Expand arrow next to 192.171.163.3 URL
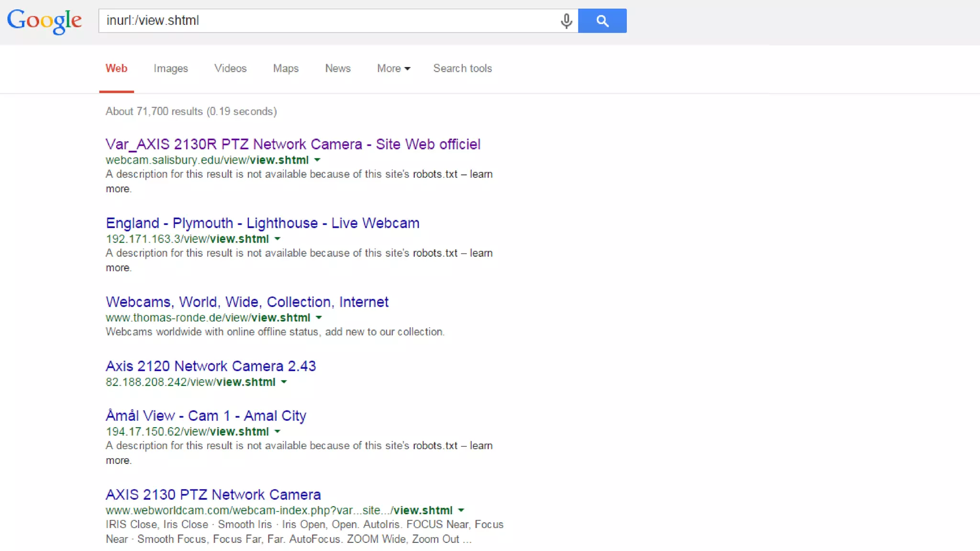980x551 pixels. (278, 239)
